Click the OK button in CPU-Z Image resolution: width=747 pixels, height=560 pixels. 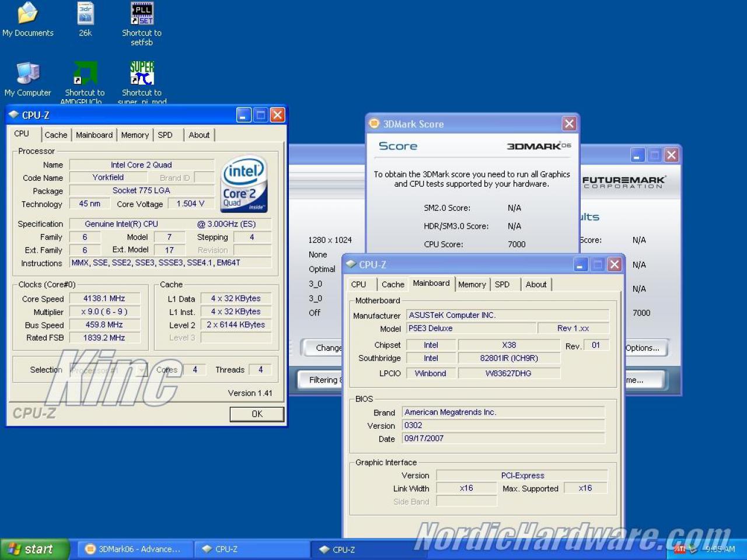[257, 414]
